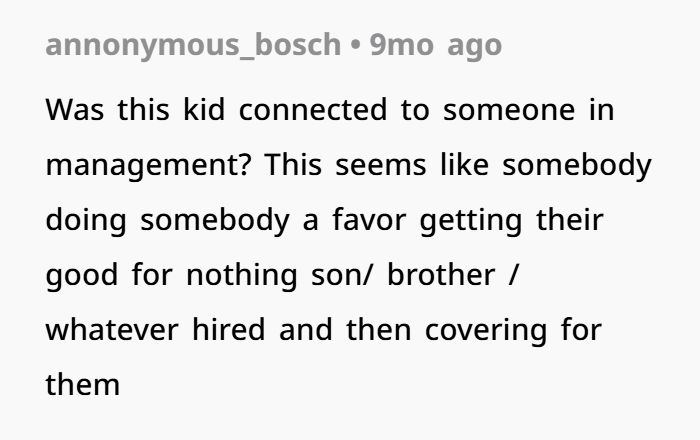Click the word "getting" in the comment
The image size is (700, 440).
pyautogui.click(x=471, y=221)
